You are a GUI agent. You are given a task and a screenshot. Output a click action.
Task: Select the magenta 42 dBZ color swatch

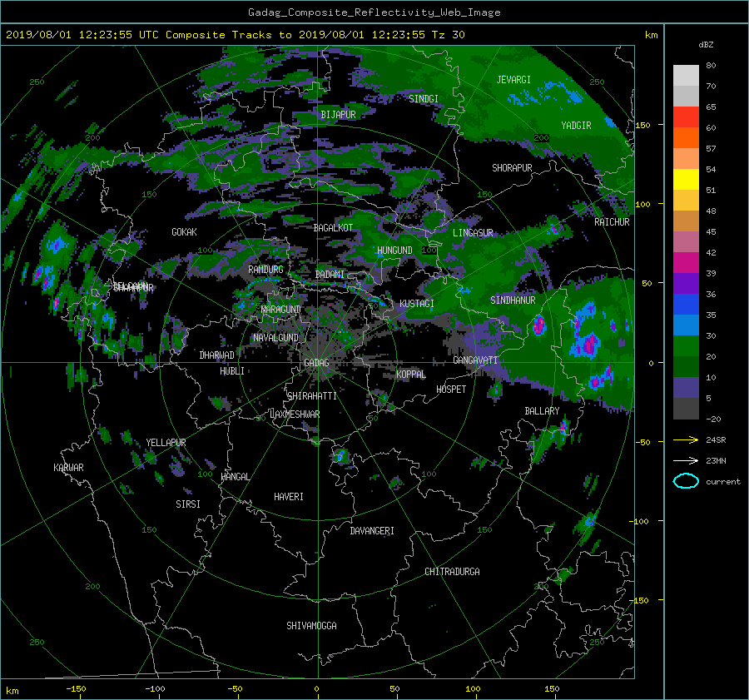(686, 263)
